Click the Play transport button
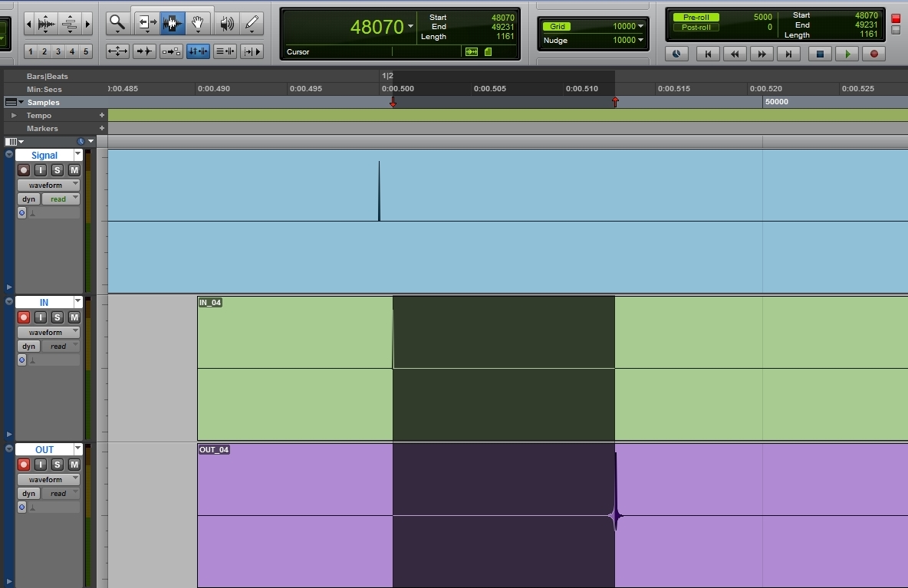The width and height of the screenshot is (908, 588). coord(847,54)
